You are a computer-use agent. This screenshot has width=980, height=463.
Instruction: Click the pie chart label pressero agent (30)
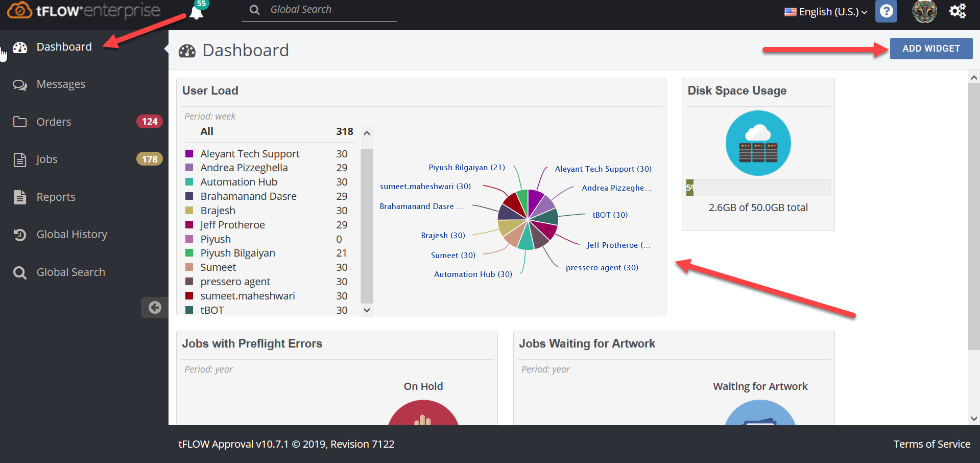tap(602, 267)
